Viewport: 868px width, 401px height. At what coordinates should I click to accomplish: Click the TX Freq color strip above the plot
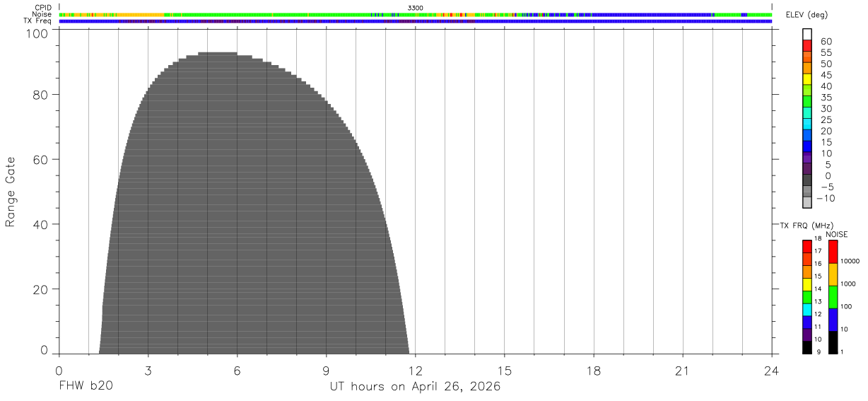click(416, 21)
